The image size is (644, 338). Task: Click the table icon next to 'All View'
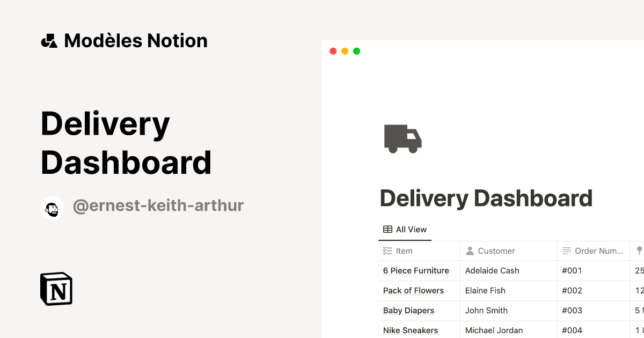[387, 229]
